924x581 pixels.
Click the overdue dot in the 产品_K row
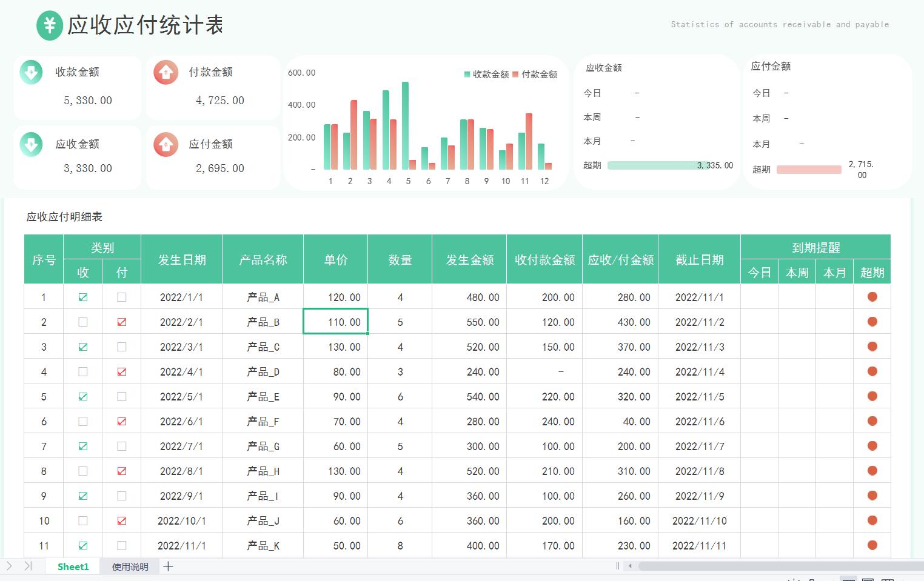pyautogui.click(x=872, y=545)
